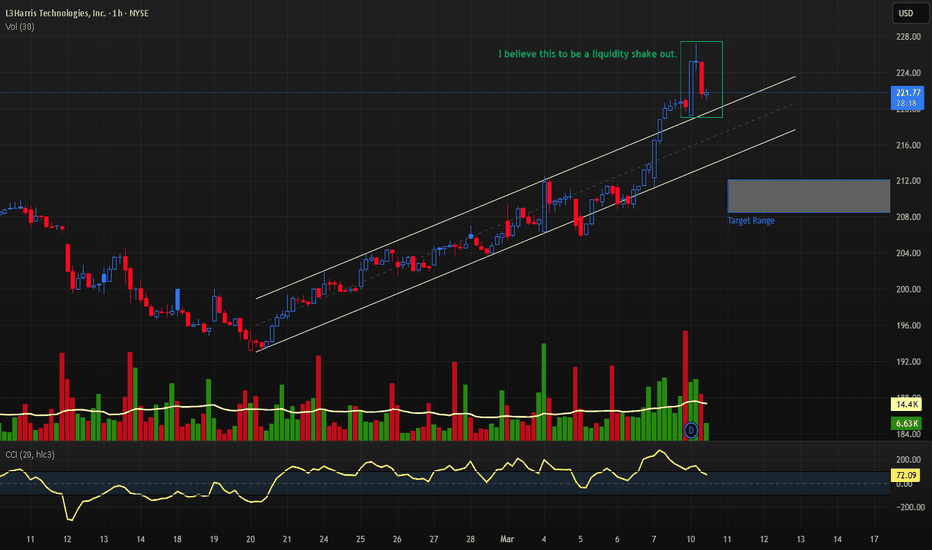Click date 17 on time axis
932x550 pixels.
[x=874, y=539]
